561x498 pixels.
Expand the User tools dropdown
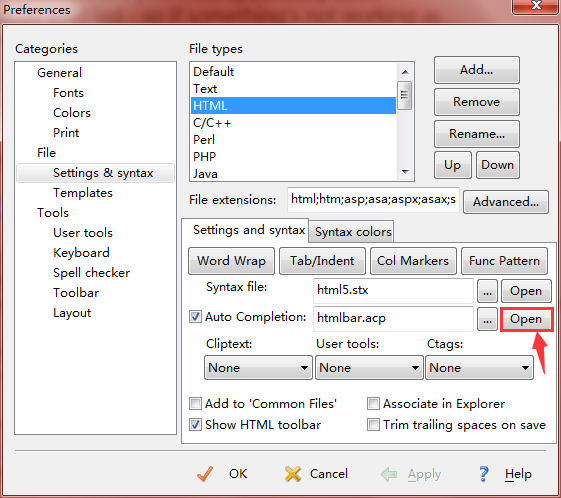[369, 367]
